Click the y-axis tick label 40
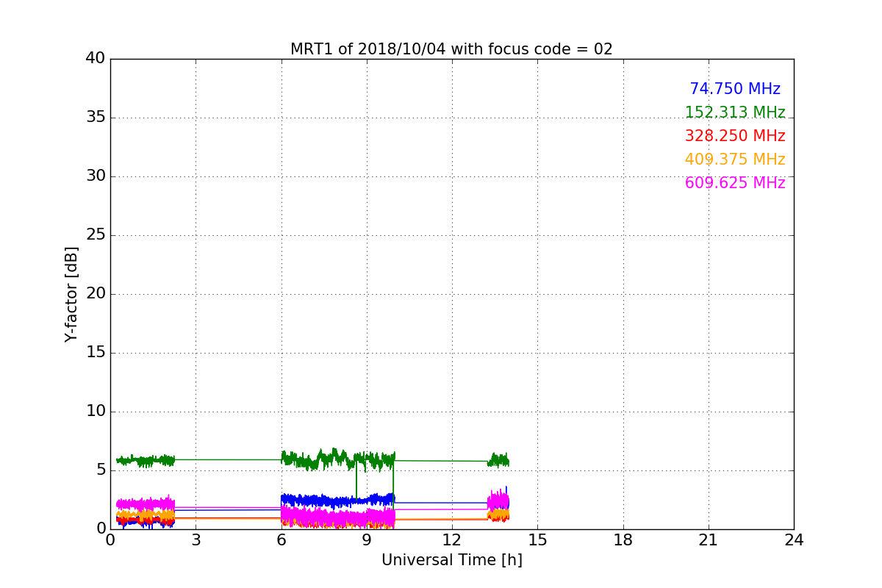 point(96,59)
